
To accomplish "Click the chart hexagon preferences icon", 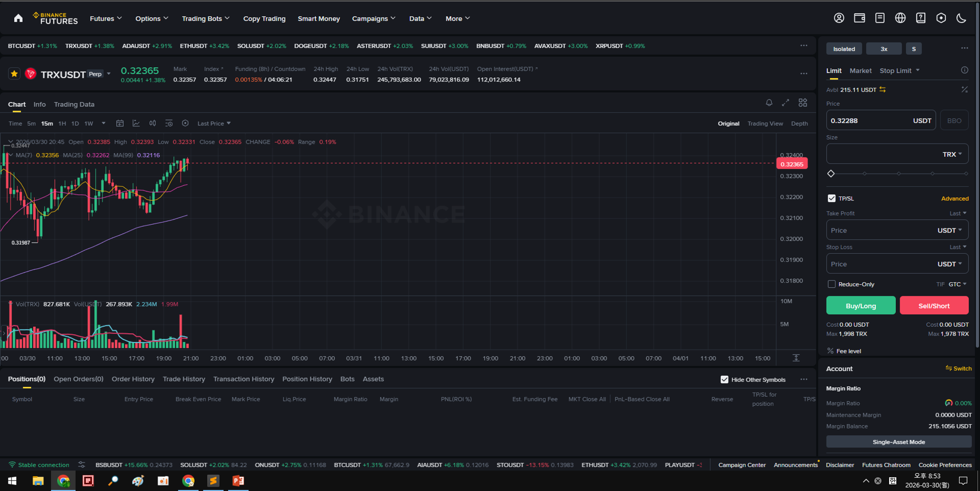I will 185,123.
